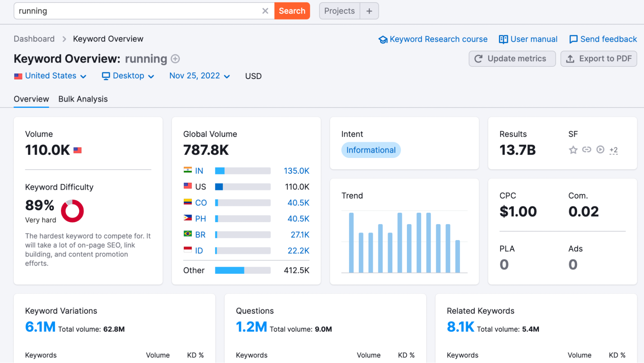Expand the +2 additional SERP features

click(614, 150)
